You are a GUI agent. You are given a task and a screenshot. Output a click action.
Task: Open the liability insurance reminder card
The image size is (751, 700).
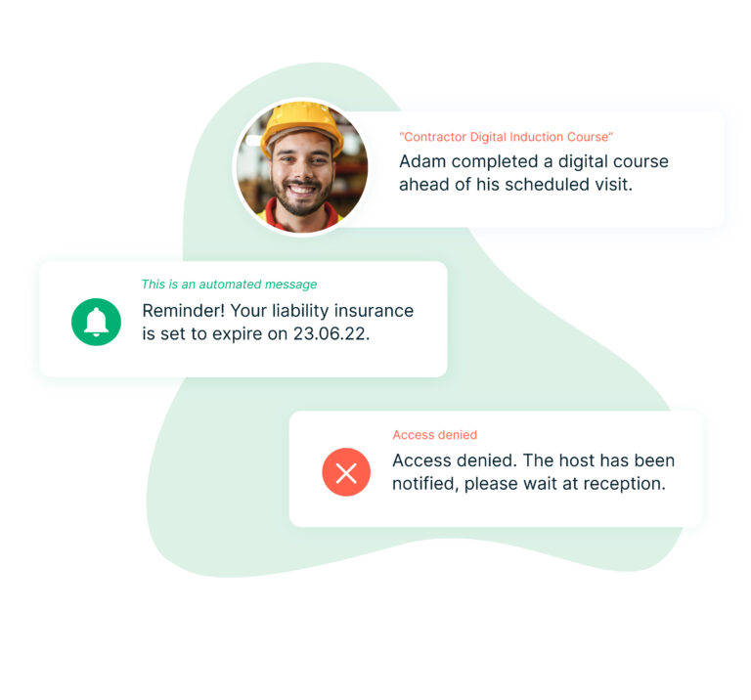pos(243,320)
